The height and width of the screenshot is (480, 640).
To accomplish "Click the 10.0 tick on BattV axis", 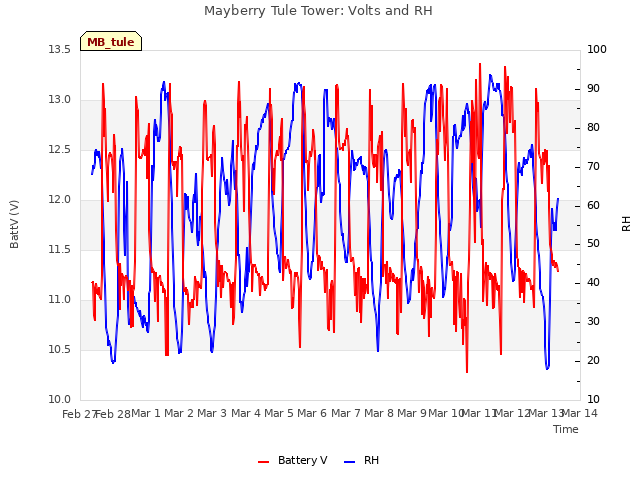I will pos(60,400).
